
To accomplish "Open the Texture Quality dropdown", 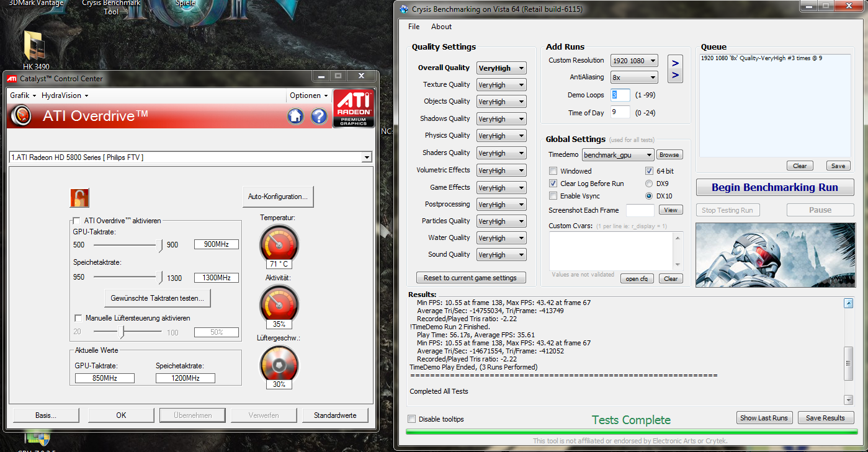I will tap(501, 85).
